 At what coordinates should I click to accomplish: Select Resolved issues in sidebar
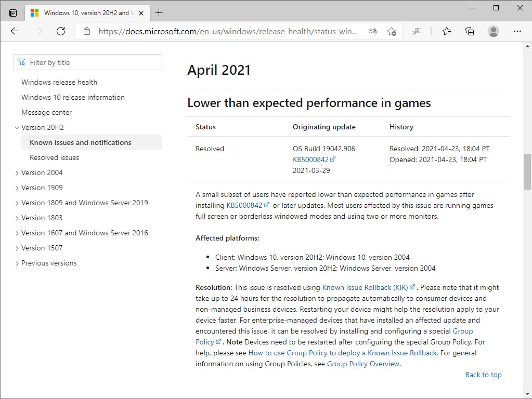click(x=55, y=157)
